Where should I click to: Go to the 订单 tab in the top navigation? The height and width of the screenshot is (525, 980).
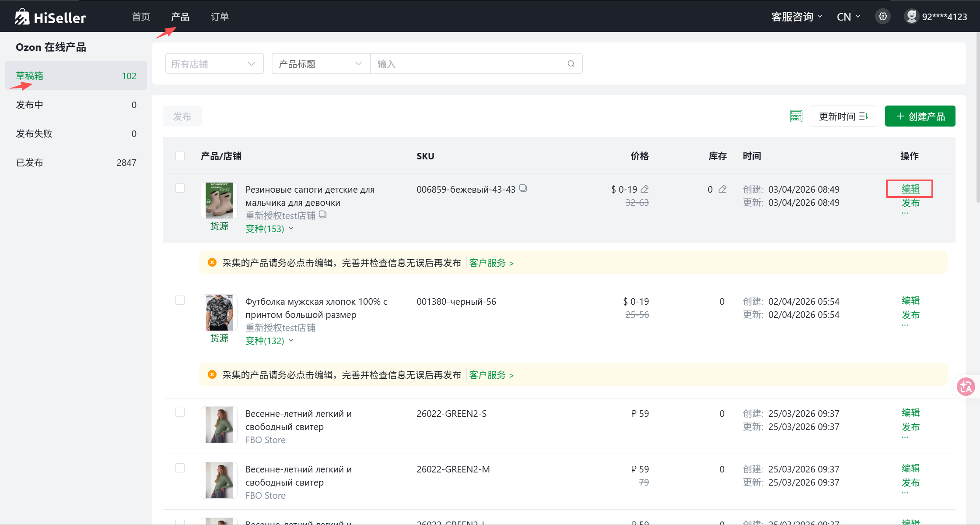click(220, 17)
